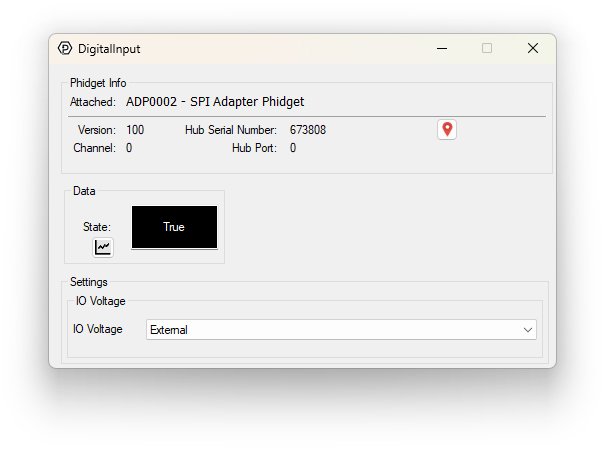
Task: Open the state graph plot icon
Action: [x=103, y=247]
